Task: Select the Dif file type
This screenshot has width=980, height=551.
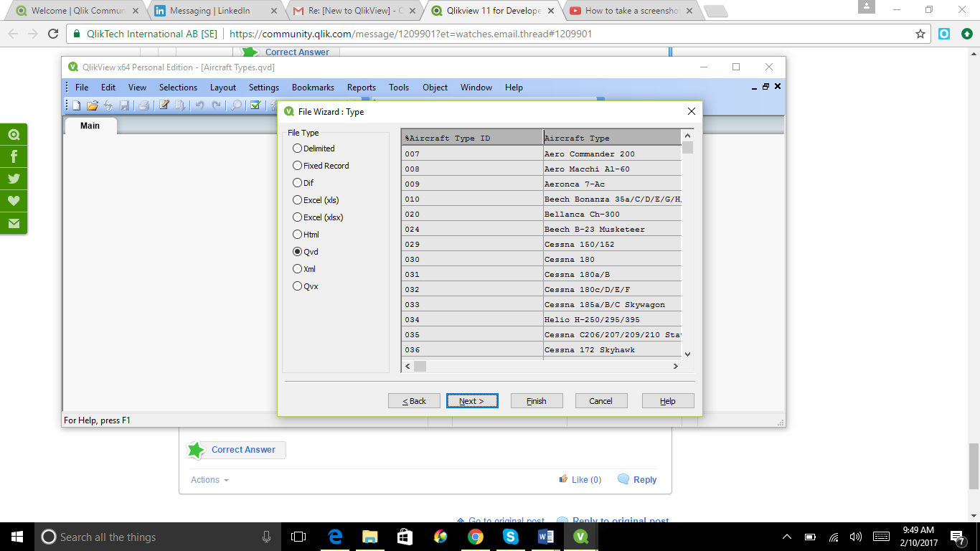Action: click(303, 183)
